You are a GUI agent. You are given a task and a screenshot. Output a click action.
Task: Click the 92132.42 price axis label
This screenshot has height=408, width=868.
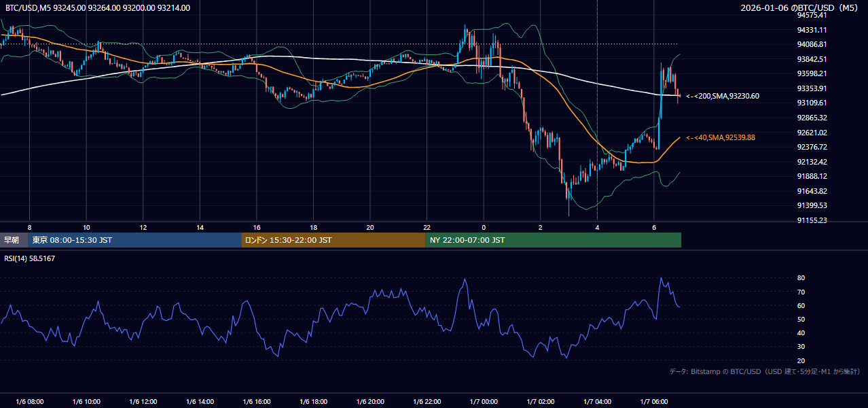click(812, 162)
